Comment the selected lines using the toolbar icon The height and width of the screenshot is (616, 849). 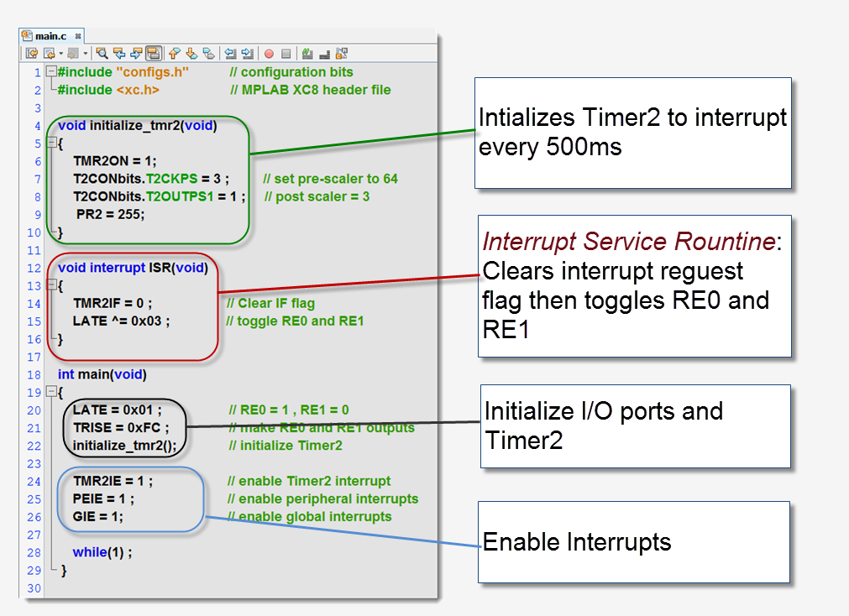tap(309, 53)
